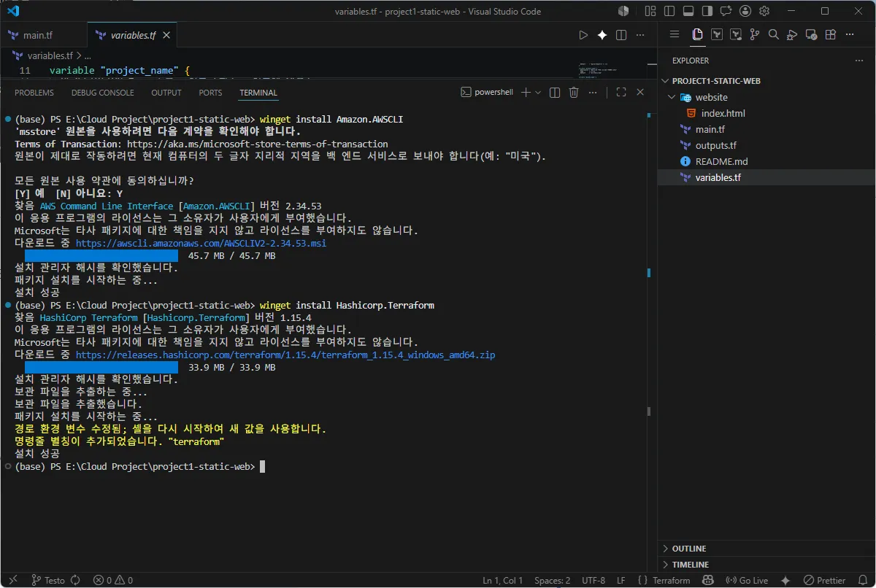Change the Terraform language mode

(671, 581)
